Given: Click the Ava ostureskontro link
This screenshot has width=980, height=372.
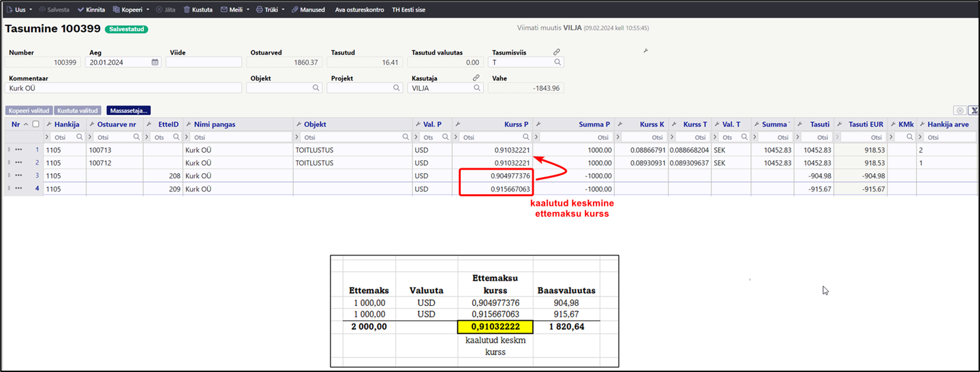Looking at the screenshot, I should point(359,10).
